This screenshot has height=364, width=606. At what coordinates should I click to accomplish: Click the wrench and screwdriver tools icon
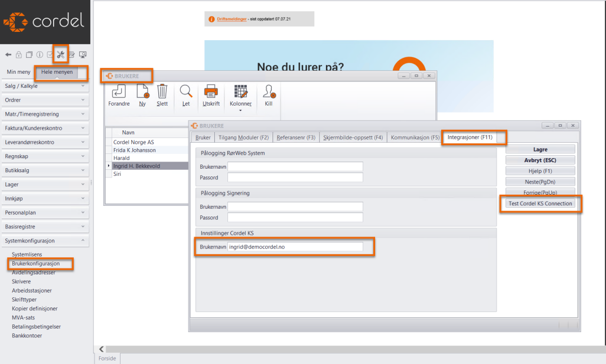(60, 55)
